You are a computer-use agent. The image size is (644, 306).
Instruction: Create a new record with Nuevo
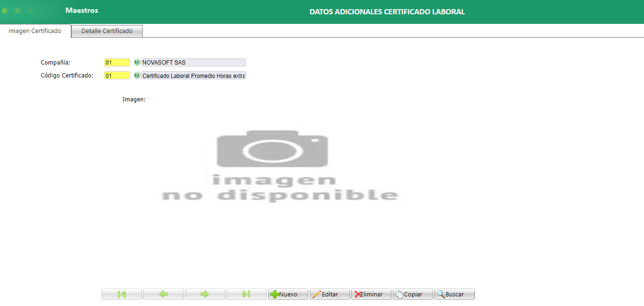(288, 294)
